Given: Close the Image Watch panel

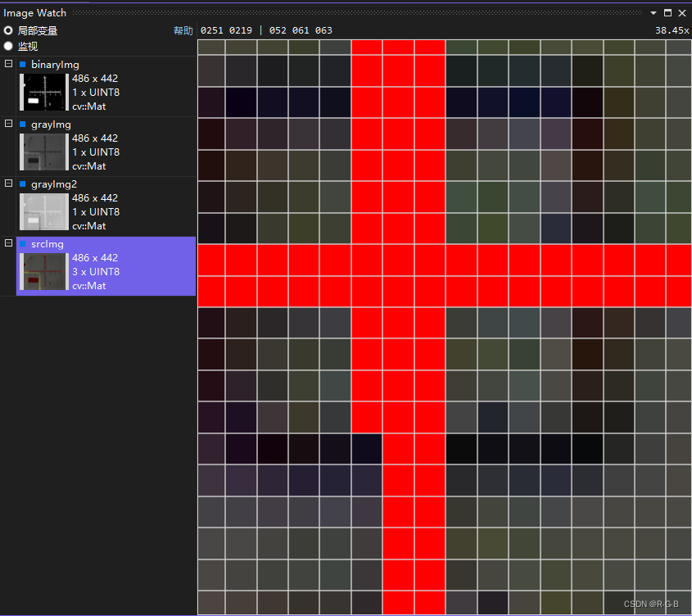Looking at the screenshot, I should pos(682,13).
